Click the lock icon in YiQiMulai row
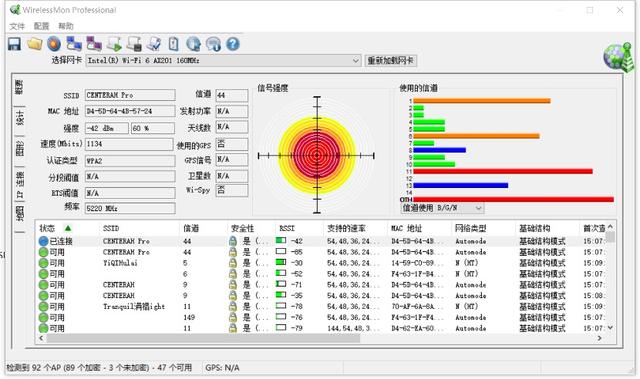The height and width of the screenshot is (379, 640). tap(233, 263)
